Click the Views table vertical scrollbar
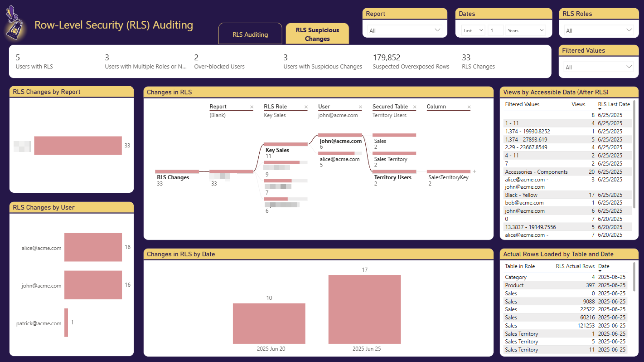Image resolution: width=644 pixels, height=362 pixels. tap(634, 154)
